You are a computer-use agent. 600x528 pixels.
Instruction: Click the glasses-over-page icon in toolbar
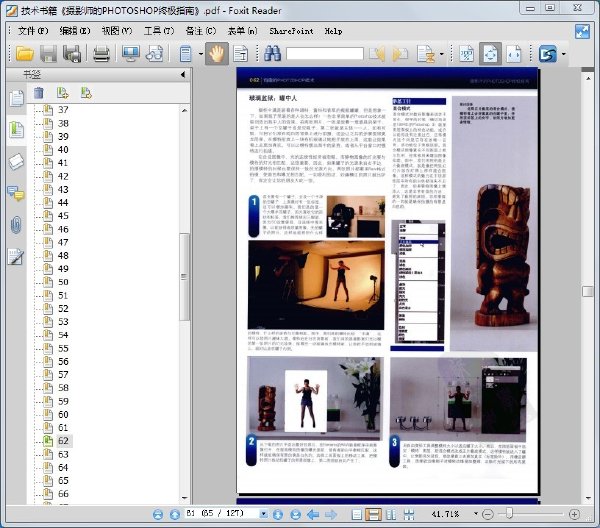(x=155, y=54)
